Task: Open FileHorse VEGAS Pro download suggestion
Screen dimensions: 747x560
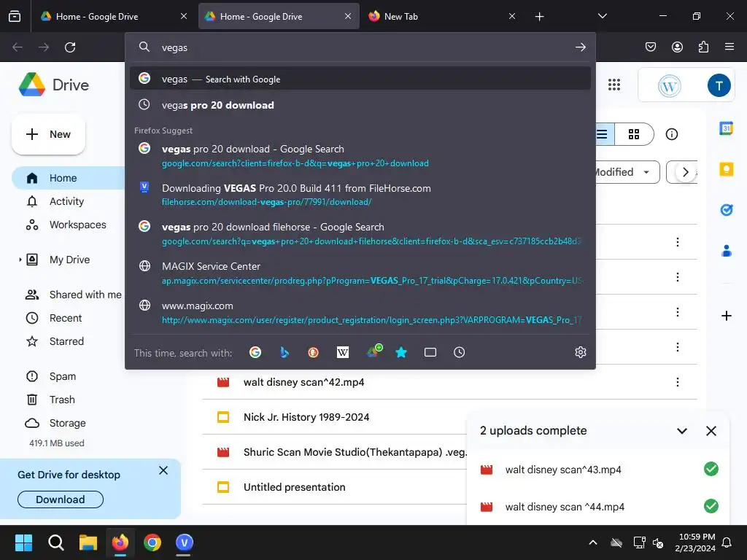Action: point(360,195)
